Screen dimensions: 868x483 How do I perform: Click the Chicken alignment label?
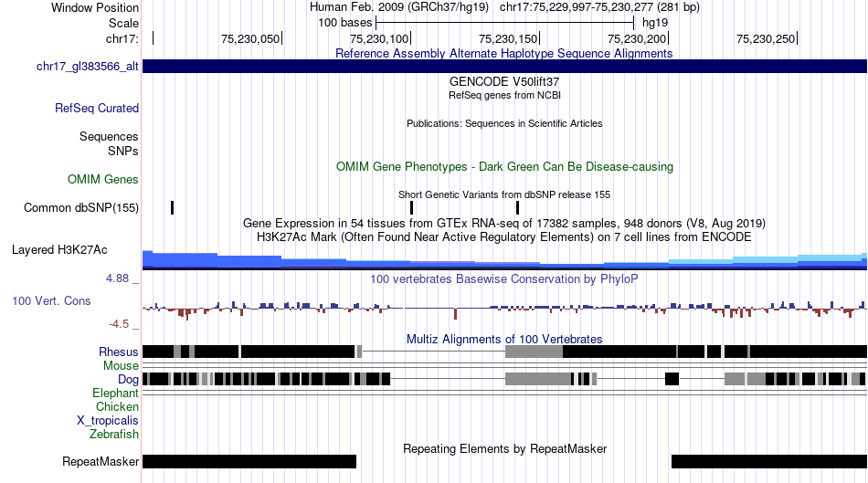click(x=117, y=406)
